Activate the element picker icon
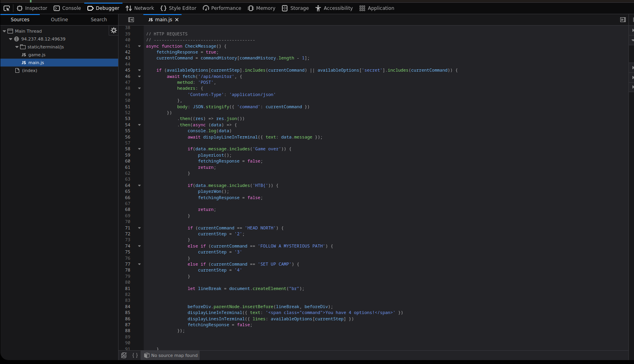 point(7,8)
